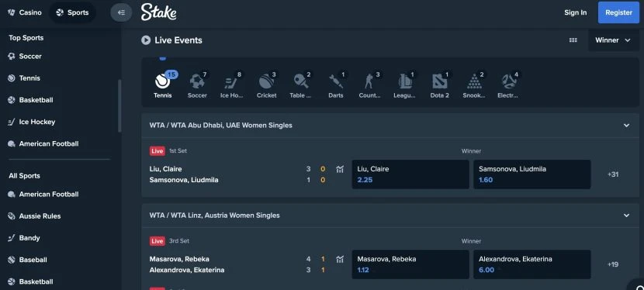The height and width of the screenshot is (290, 644).
Task: Open the Winner market dropdown
Action: tap(613, 40)
